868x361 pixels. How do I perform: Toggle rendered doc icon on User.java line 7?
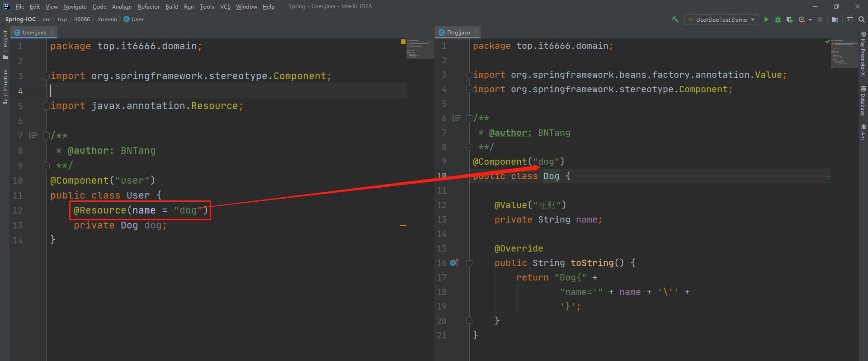(33, 135)
